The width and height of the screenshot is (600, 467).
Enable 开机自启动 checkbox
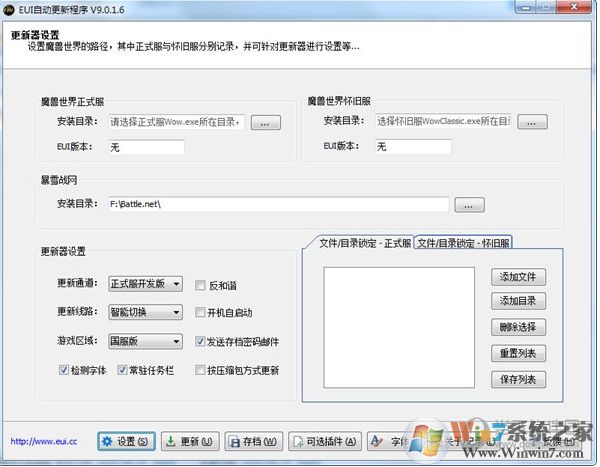point(200,312)
